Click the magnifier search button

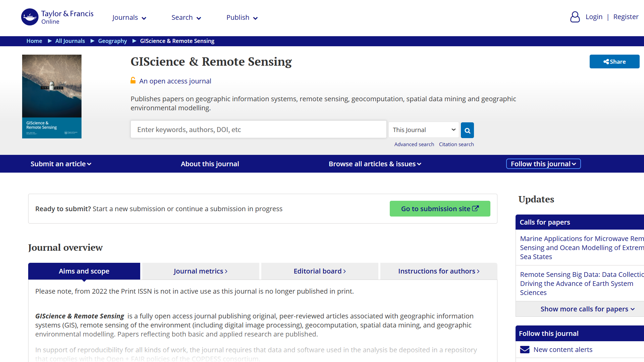tap(467, 130)
